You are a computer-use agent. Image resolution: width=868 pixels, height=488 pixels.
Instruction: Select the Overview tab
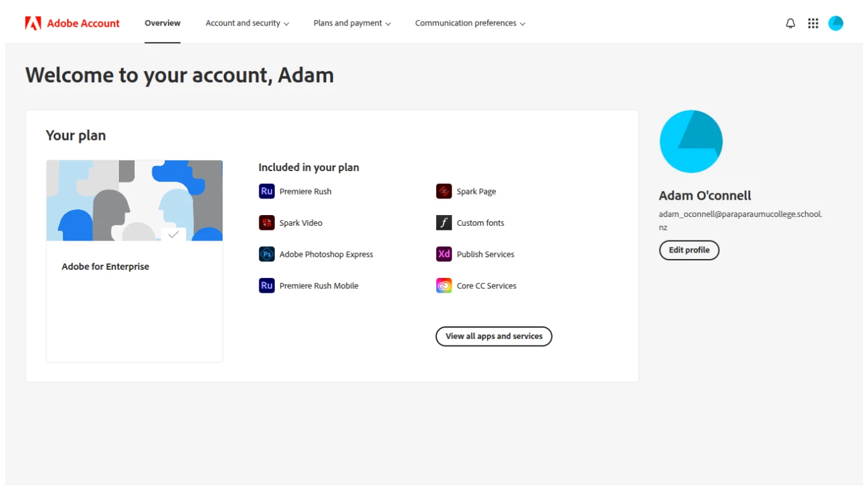(163, 23)
